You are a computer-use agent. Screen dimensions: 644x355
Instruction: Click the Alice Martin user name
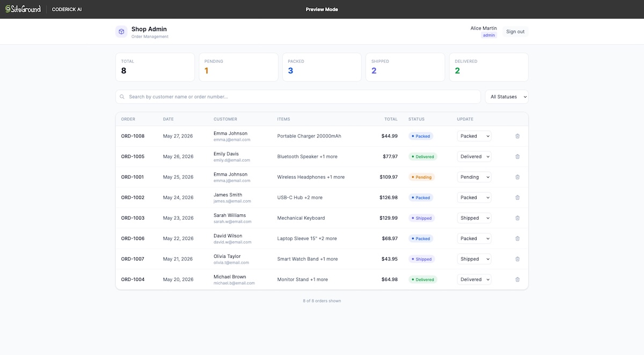(484, 28)
